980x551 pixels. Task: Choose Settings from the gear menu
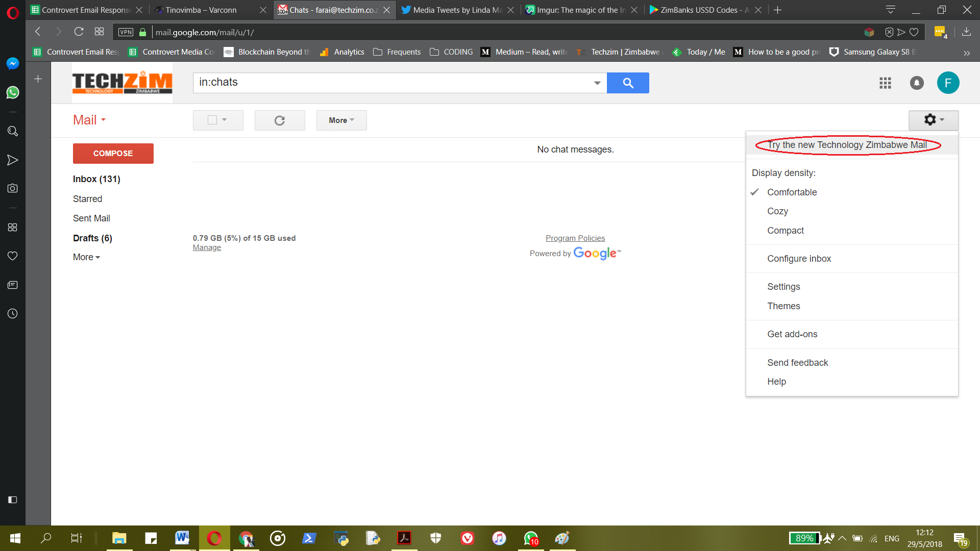[x=783, y=286]
